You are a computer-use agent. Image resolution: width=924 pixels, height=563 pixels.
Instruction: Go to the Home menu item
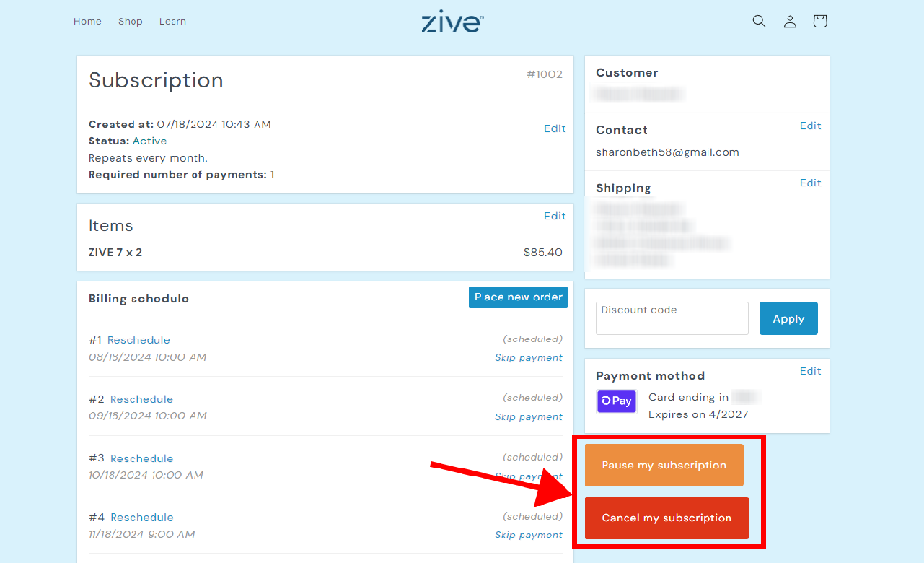tap(87, 22)
